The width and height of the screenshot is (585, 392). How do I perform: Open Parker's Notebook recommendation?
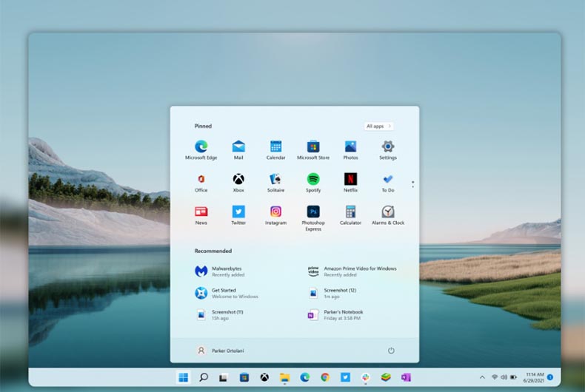[x=335, y=315]
